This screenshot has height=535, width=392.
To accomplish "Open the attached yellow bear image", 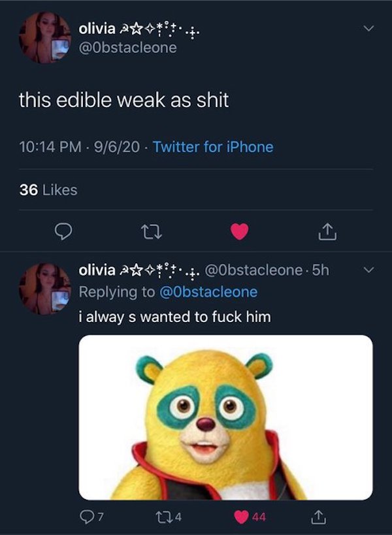I will tap(225, 417).
